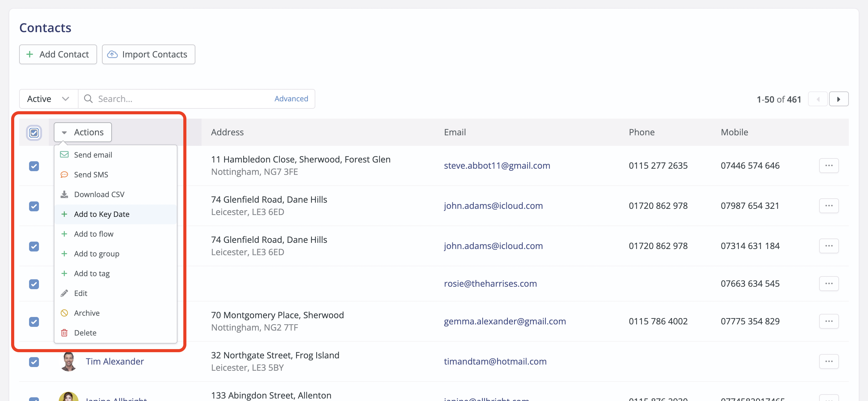This screenshot has height=401, width=868.
Task: Open the Advanced search link
Action: tap(291, 98)
